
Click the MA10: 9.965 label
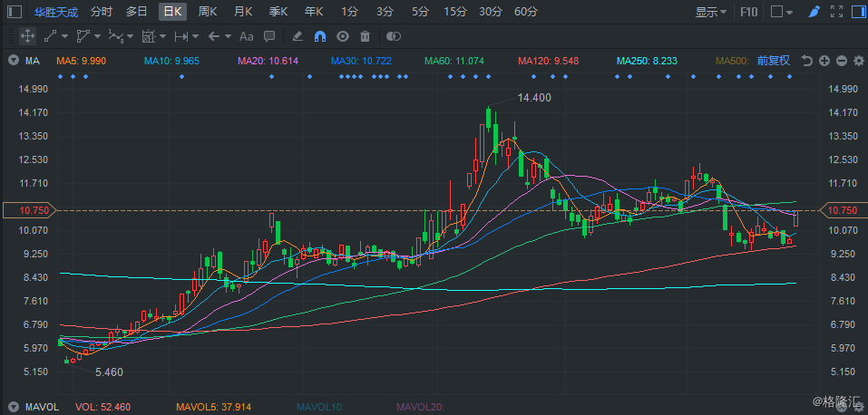pyautogui.click(x=171, y=61)
